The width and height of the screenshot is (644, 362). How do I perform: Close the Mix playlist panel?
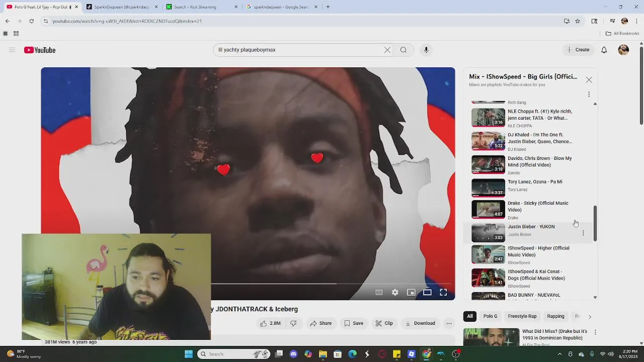click(589, 80)
